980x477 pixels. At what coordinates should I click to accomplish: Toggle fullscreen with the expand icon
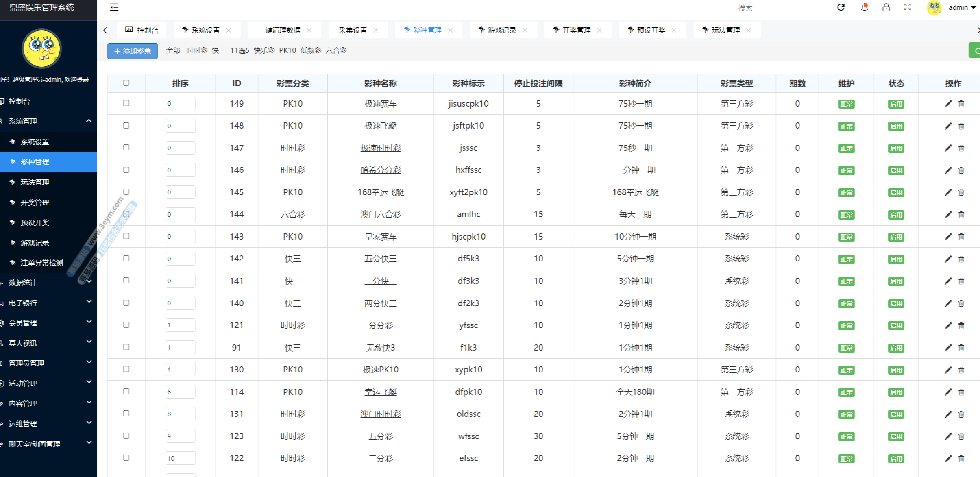pyautogui.click(x=908, y=7)
